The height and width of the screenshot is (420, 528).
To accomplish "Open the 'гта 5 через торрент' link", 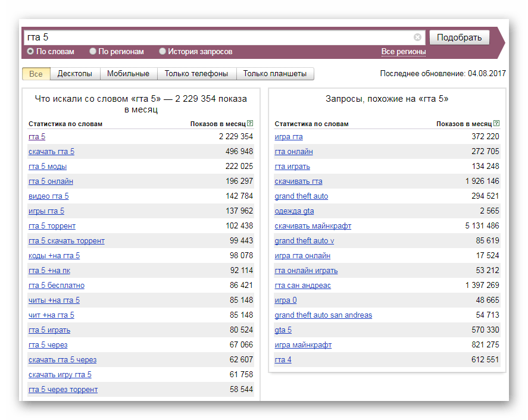I will click(63, 390).
